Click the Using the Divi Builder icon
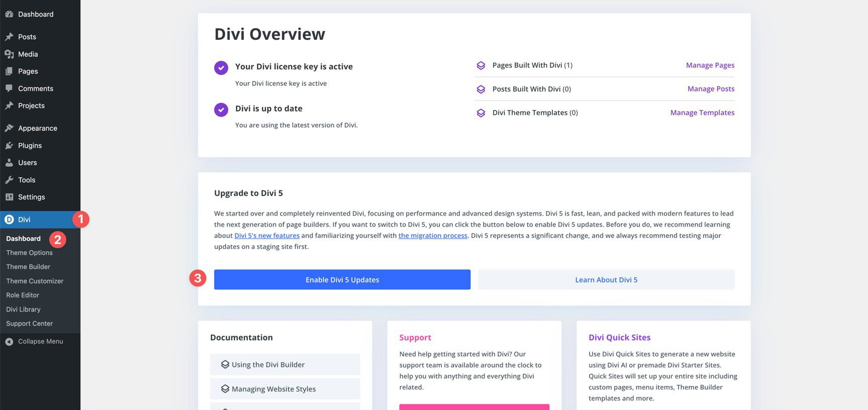This screenshot has width=868, height=410. pos(225,365)
